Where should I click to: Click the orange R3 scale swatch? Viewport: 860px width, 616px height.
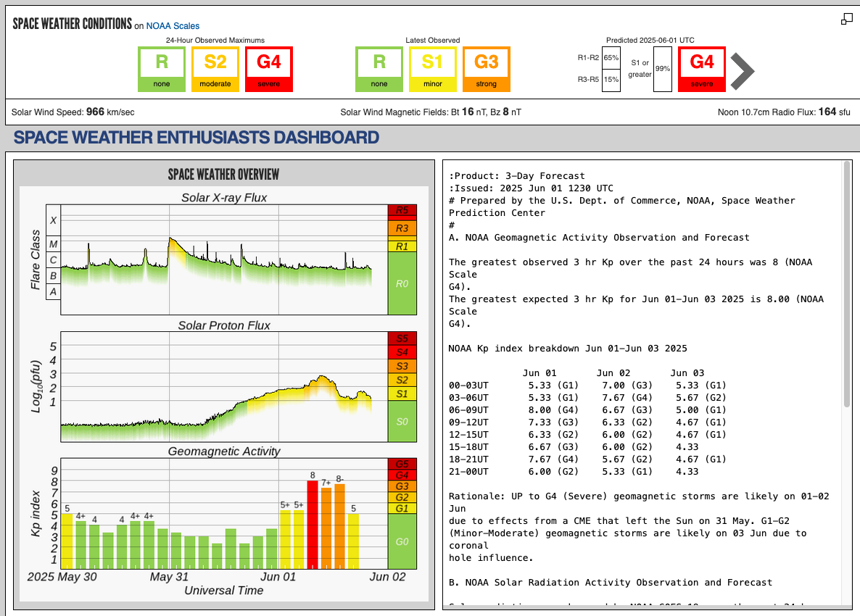402,228
